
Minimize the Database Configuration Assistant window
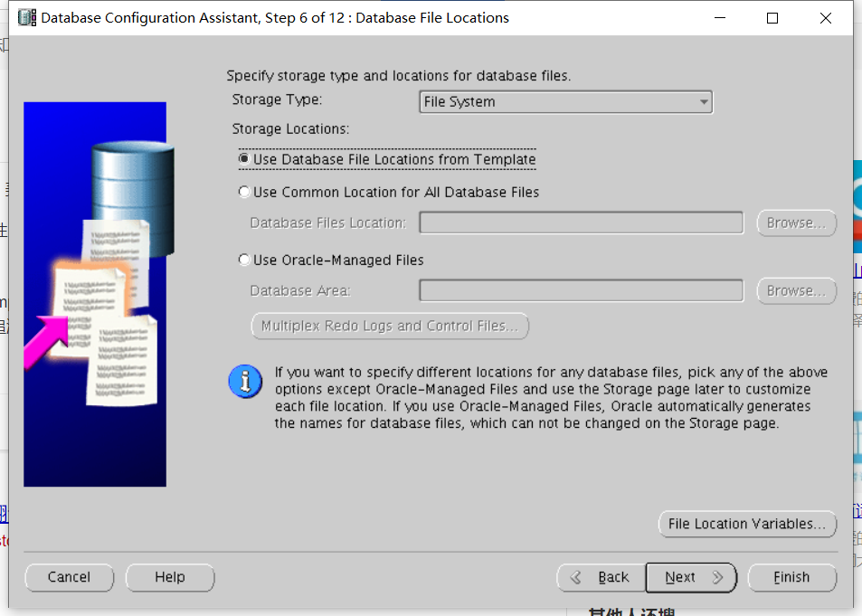[720, 18]
